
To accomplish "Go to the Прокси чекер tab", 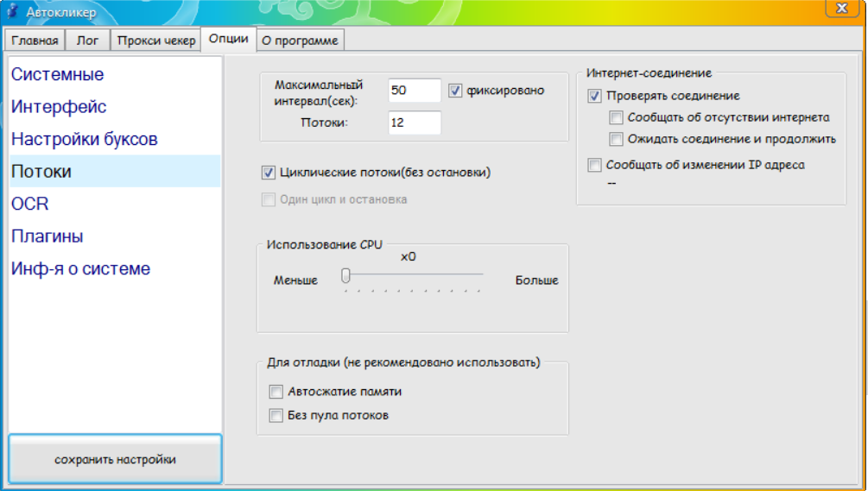I will (x=156, y=41).
